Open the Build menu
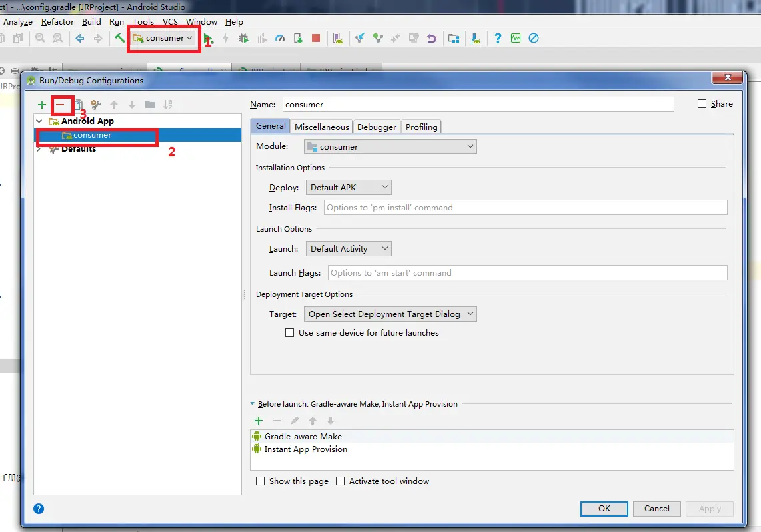The width and height of the screenshot is (761, 532). point(91,22)
